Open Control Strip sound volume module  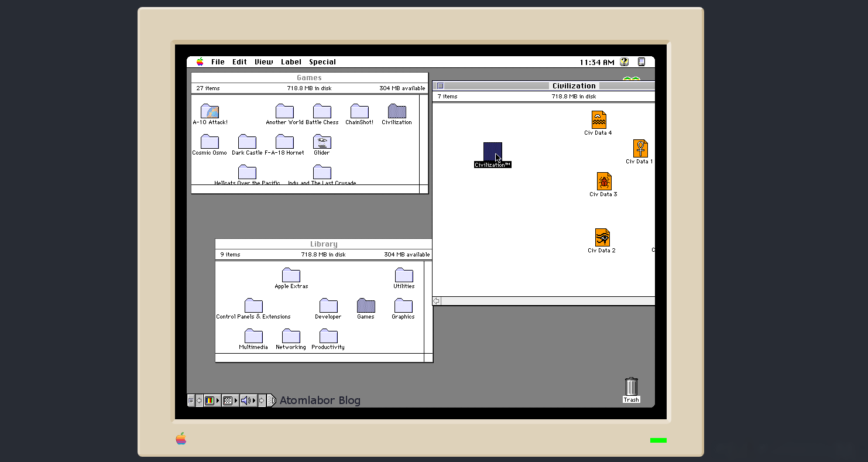coord(248,401)
